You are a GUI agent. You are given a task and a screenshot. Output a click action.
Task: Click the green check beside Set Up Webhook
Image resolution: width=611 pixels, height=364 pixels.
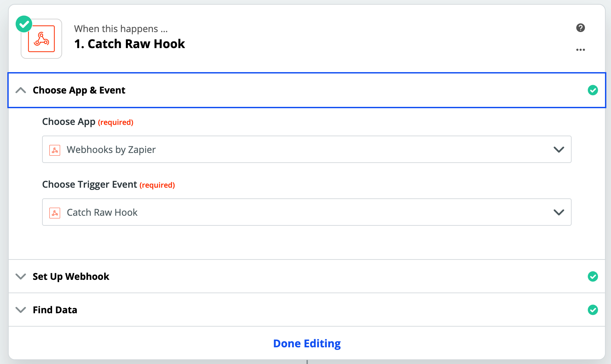pyautogui.click(x=593, y=277)
